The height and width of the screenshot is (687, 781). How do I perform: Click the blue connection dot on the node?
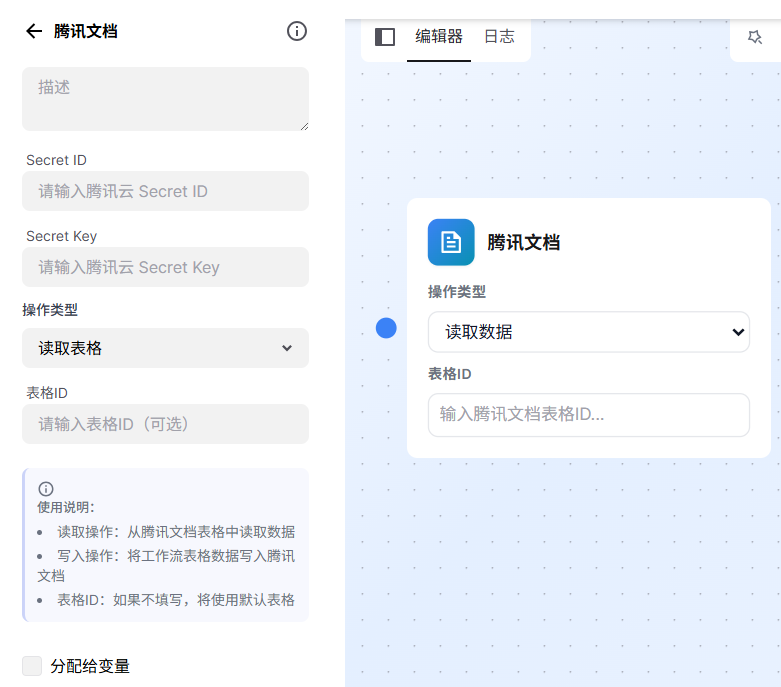386,328
